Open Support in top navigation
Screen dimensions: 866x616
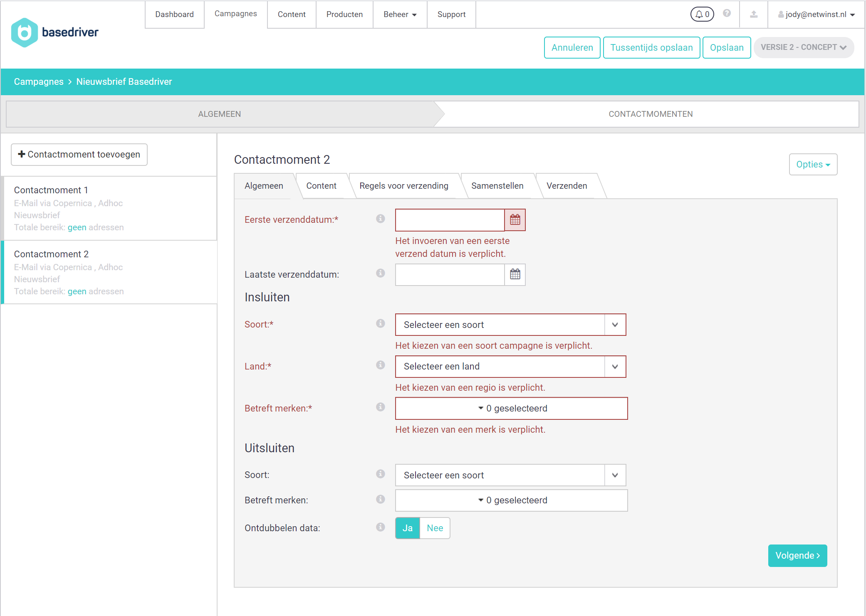click(x=451, y=15)
